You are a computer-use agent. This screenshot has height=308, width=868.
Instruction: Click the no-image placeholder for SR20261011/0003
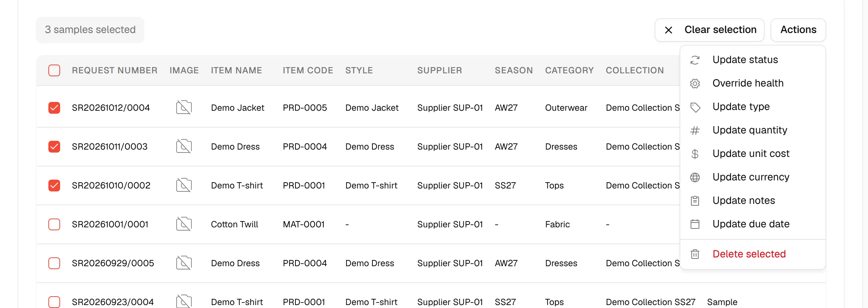(x=184, y=146)
